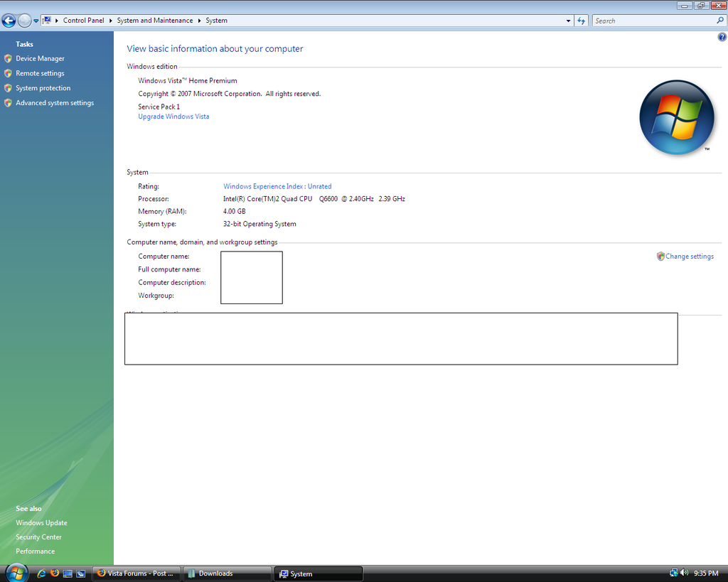Close the System window
The image size is (728, 582).
click(x=718, y=6)
